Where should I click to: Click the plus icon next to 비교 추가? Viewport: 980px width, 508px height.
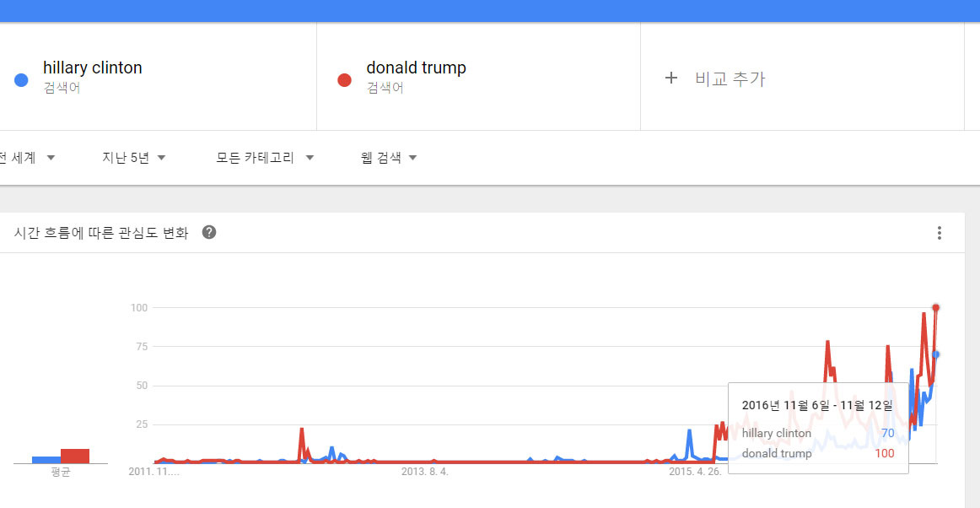[670, 77]
